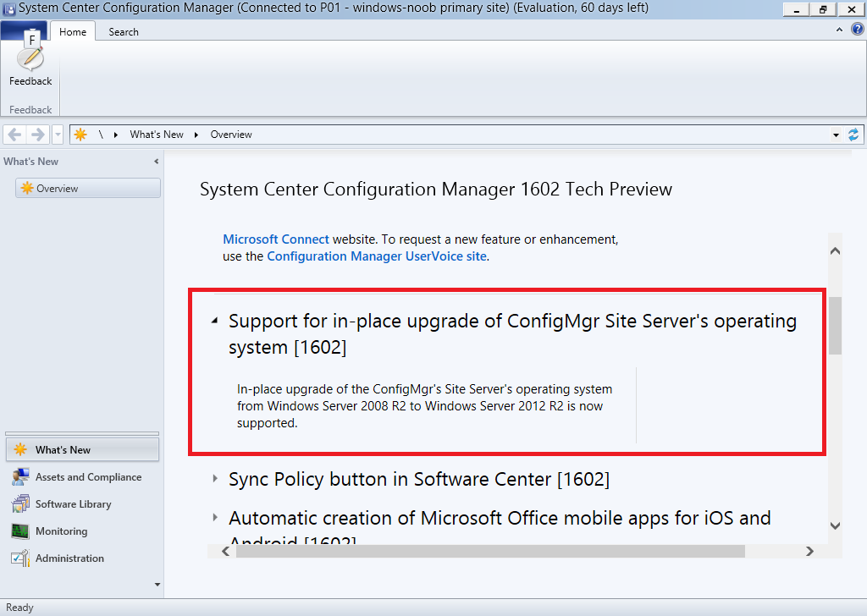Click the horizontal scrollbar right arrow
Image resolution: width=867 pixels, height=616 pixels.
(x=809, y=551)
